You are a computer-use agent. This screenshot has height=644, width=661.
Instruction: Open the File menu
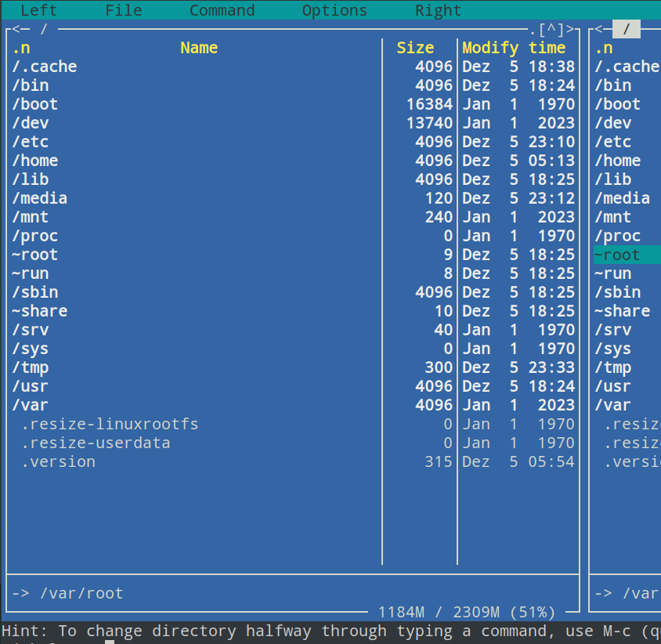[x=124, y=10]
